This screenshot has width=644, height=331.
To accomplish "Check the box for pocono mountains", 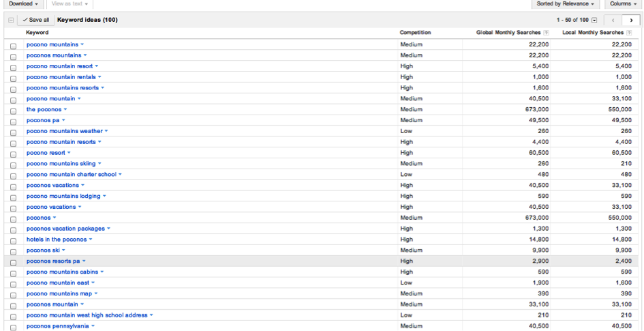I will (x=13, y=46).
